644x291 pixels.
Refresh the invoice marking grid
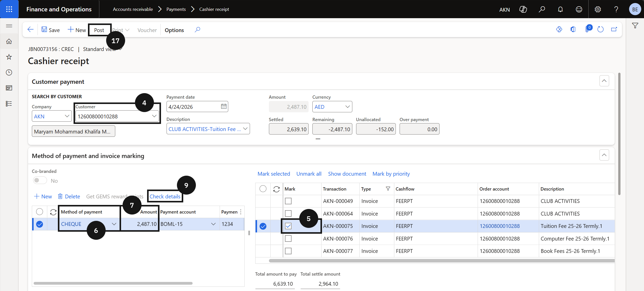coord(277,189)
